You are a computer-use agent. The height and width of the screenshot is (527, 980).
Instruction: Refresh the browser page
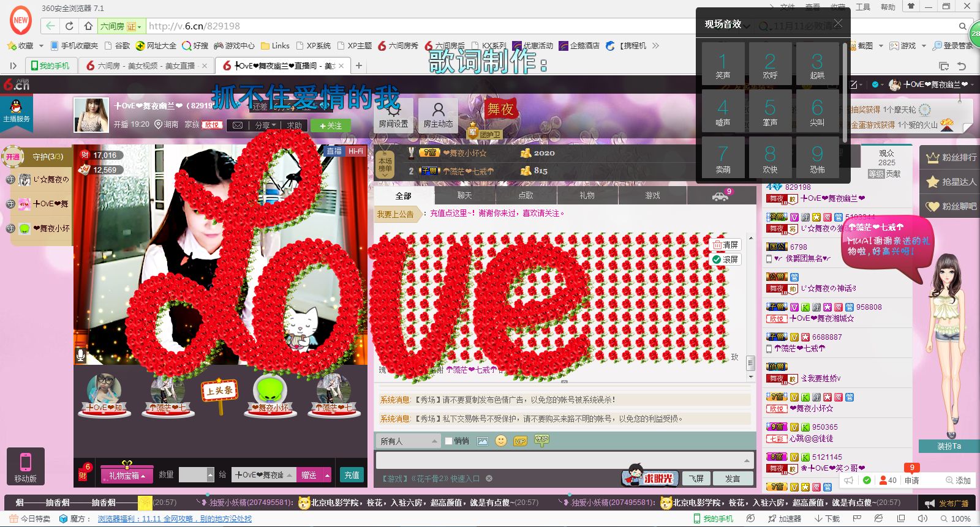[x=69, y=26]
